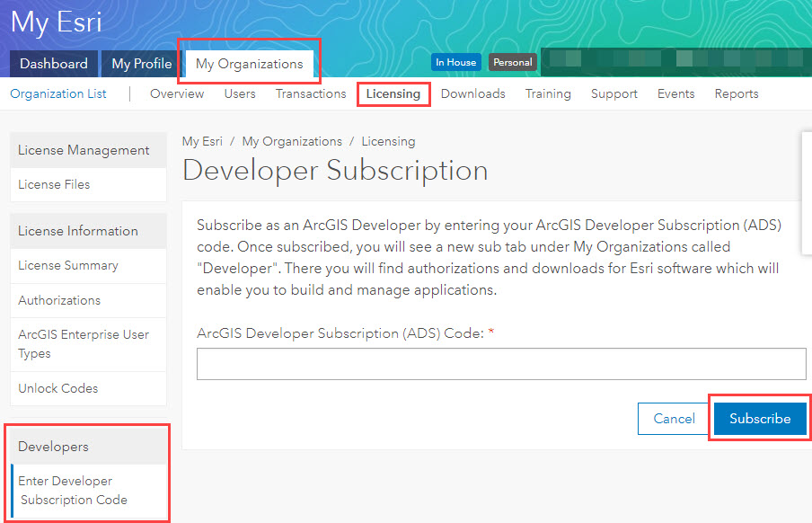Click the Cancel button

675,419
